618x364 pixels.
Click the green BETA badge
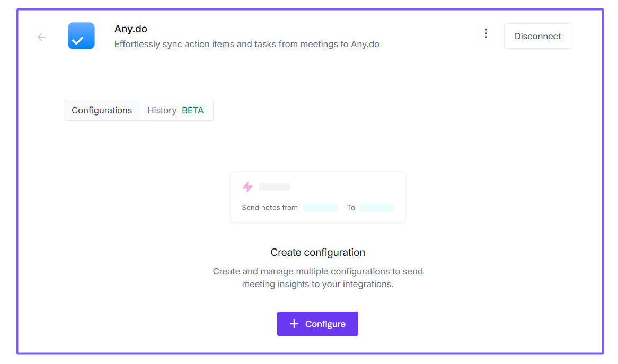pos(193,110)
